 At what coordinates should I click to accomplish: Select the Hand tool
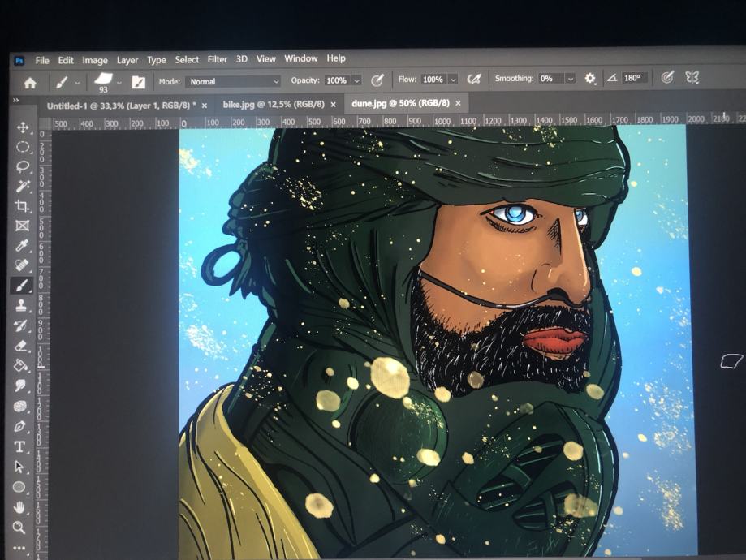19,507
